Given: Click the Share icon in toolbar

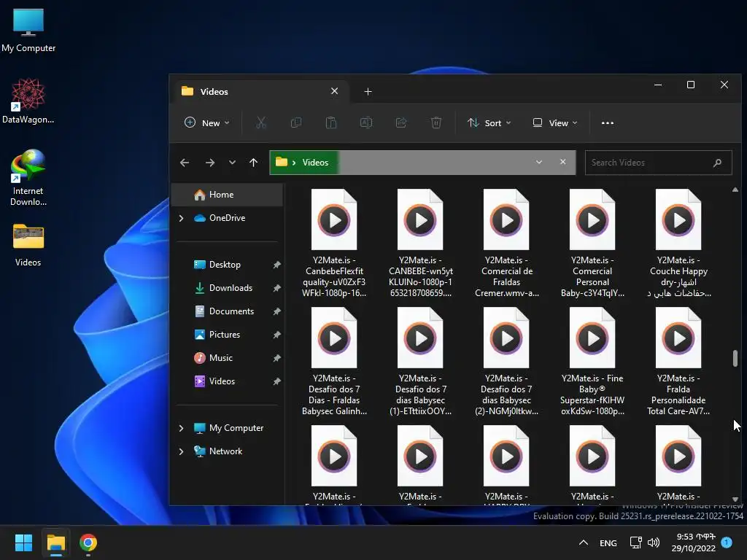Looking at the screenshot, I should click(401, 122).
